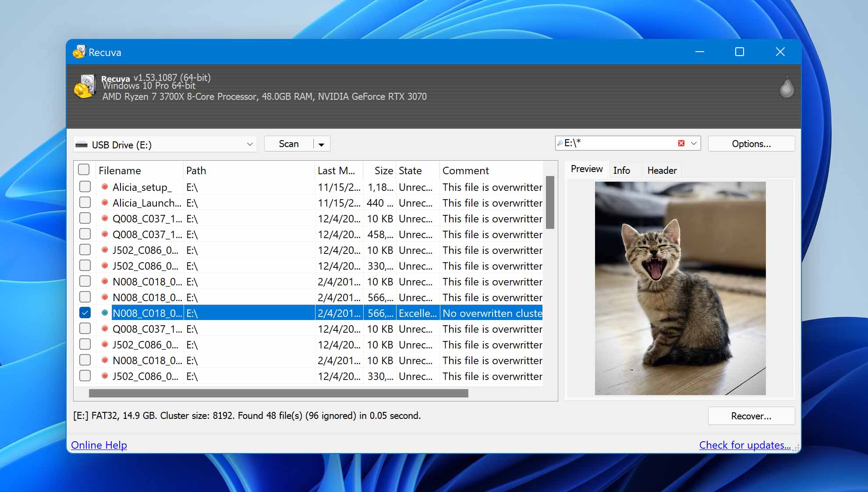The width and height of the screenshot is (868, 492).
Task: Click the 440 size cell of Alicia_Launch
Action: [x=380, y=203]
